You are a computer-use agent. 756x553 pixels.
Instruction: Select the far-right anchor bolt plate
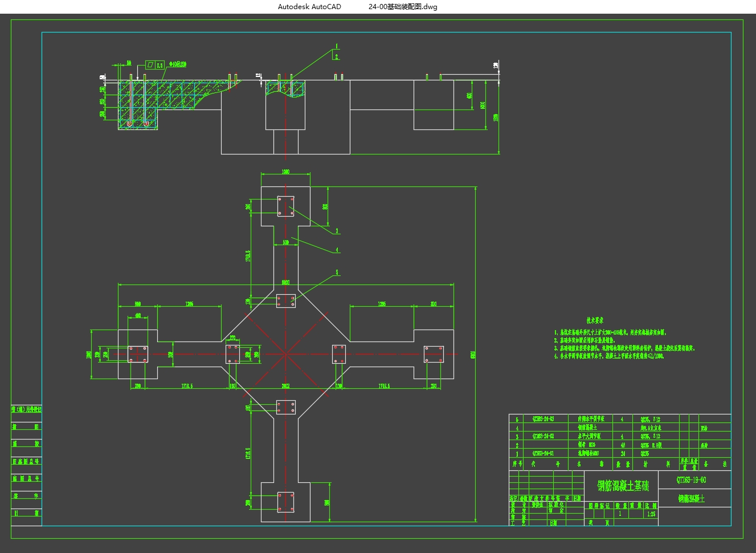(434, 354)
